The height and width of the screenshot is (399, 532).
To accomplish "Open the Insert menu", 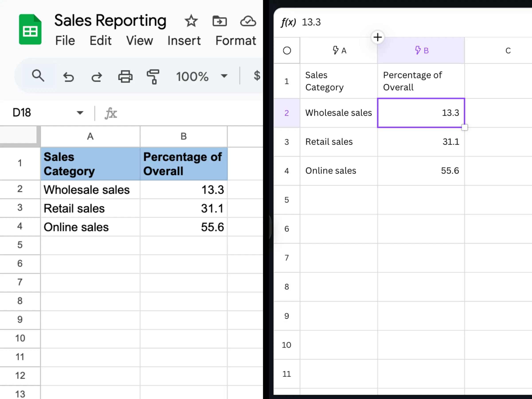I will tap(184, 40).
